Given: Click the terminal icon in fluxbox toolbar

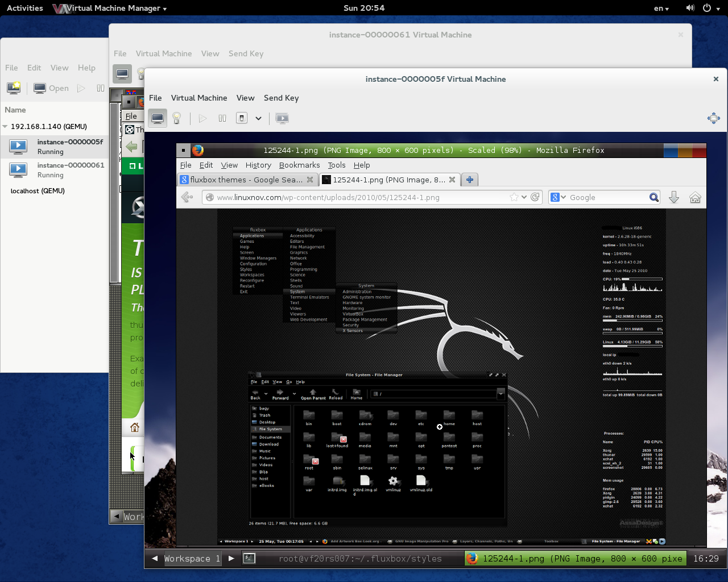Looking at the screenshot, I should click(x=249, y=559).
